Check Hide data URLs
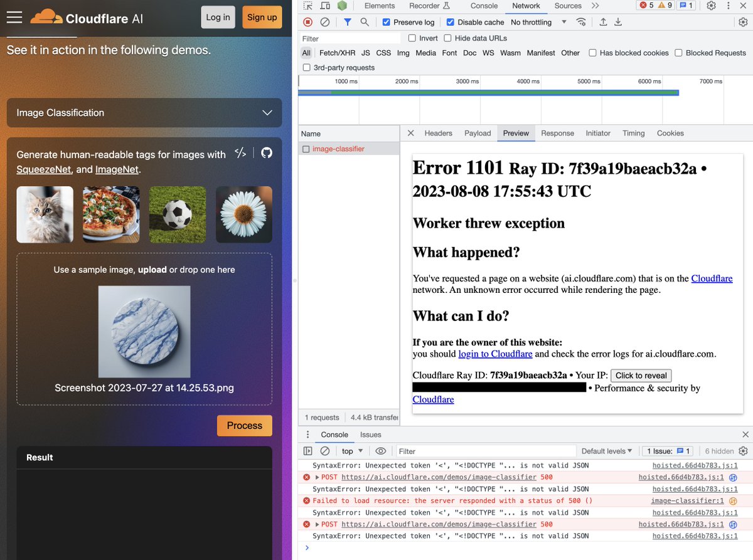 coord(447,38)
